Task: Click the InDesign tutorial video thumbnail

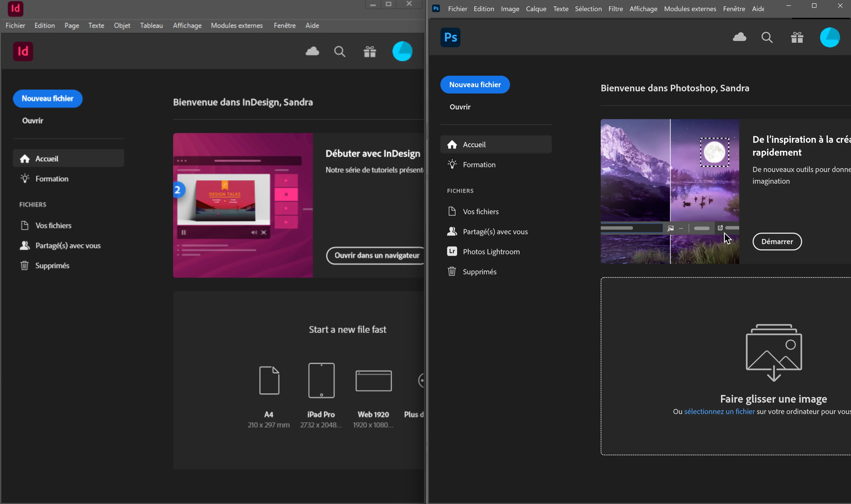Action: 243,205
